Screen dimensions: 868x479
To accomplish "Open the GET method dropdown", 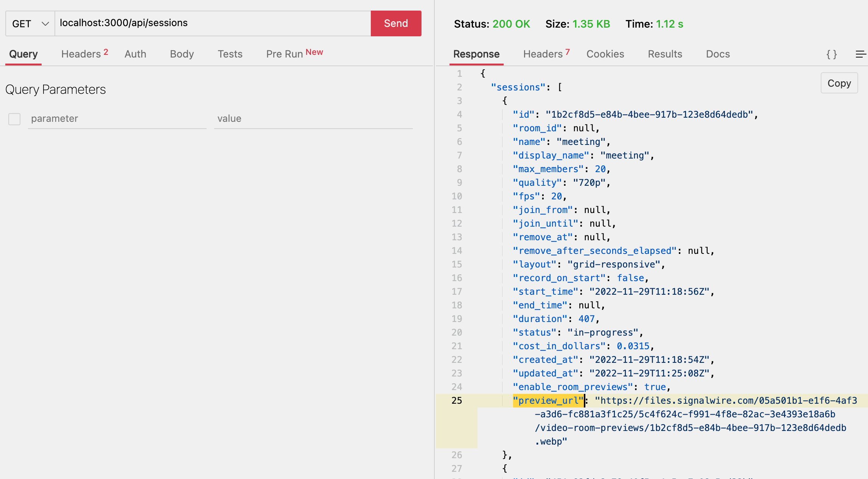I will click(x=30, y=23).
